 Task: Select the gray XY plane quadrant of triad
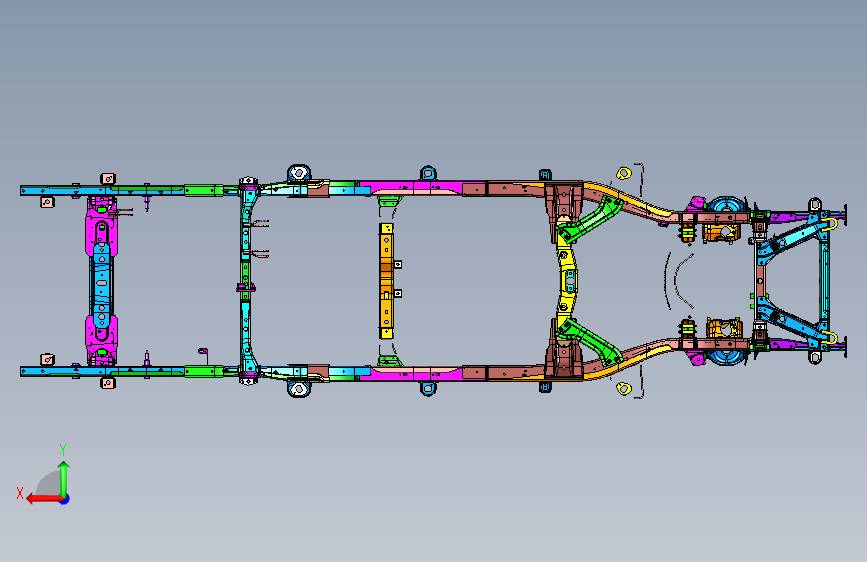point(50,483)
